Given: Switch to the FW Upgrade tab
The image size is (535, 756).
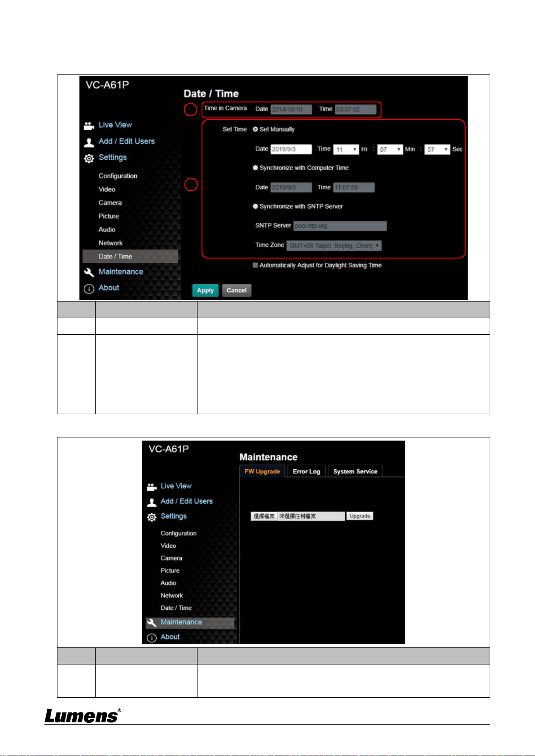Looking at the screenshot, I should coord(262,472).
